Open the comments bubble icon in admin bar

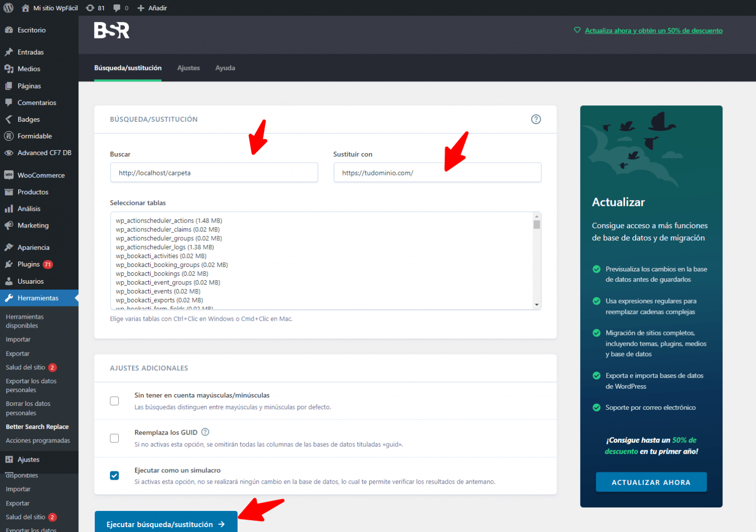(117, 8)
